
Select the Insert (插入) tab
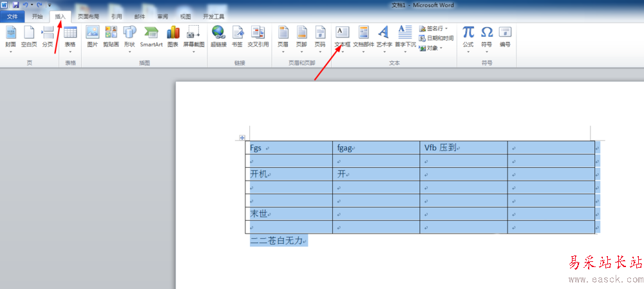[61, 17]
